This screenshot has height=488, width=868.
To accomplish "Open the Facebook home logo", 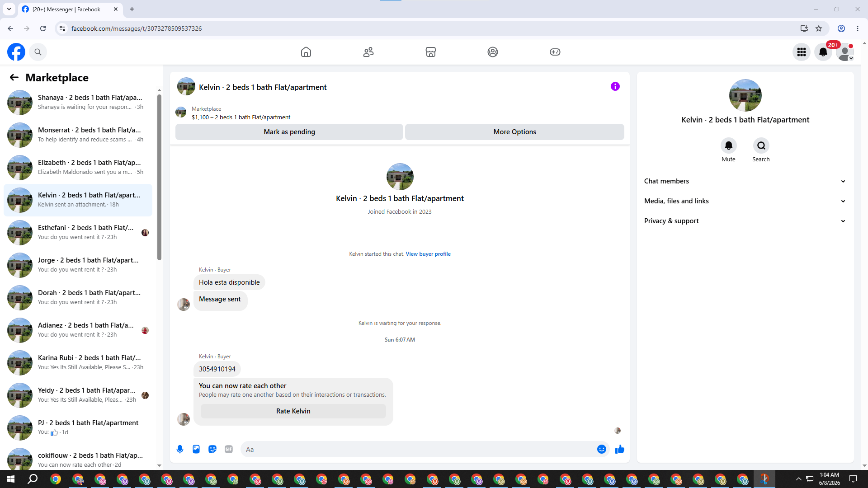I will 16,52.
